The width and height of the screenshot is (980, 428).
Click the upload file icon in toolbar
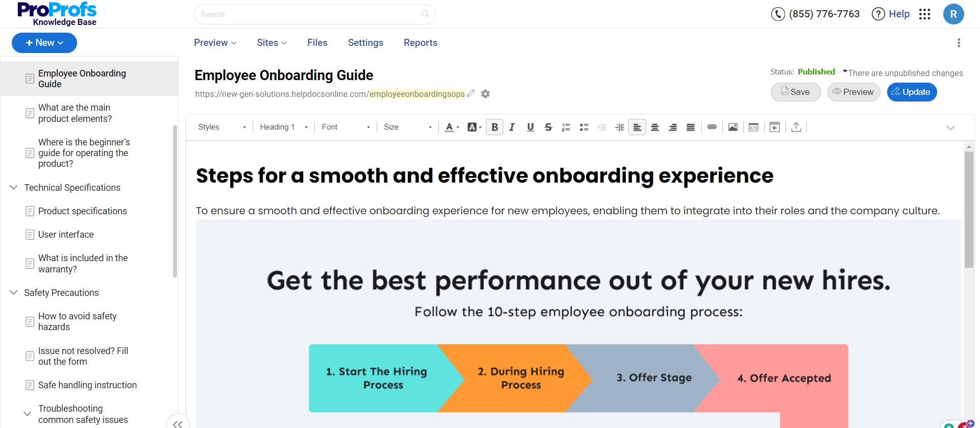(796, 127)
